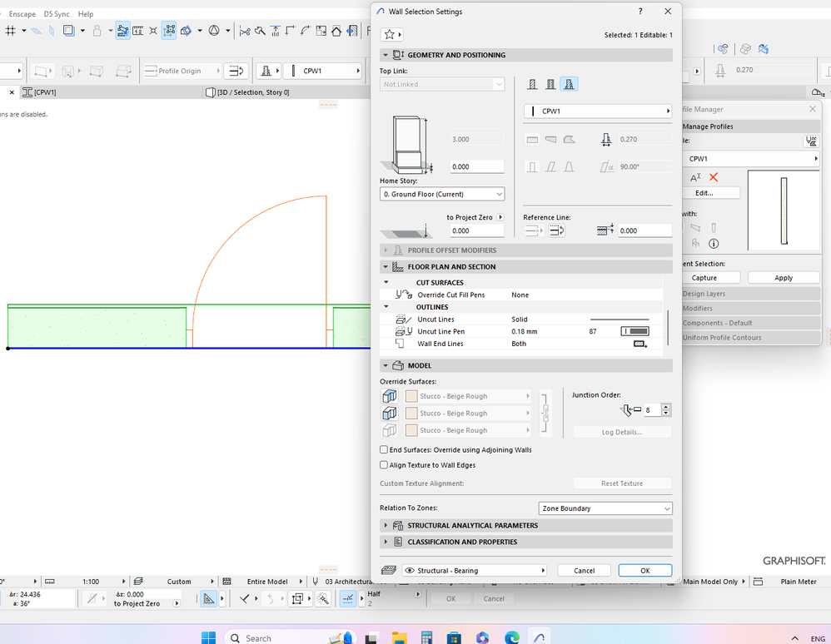831x644 pixels.
Task: Open the D5 Sync menu
Action: tap(57, 14)
